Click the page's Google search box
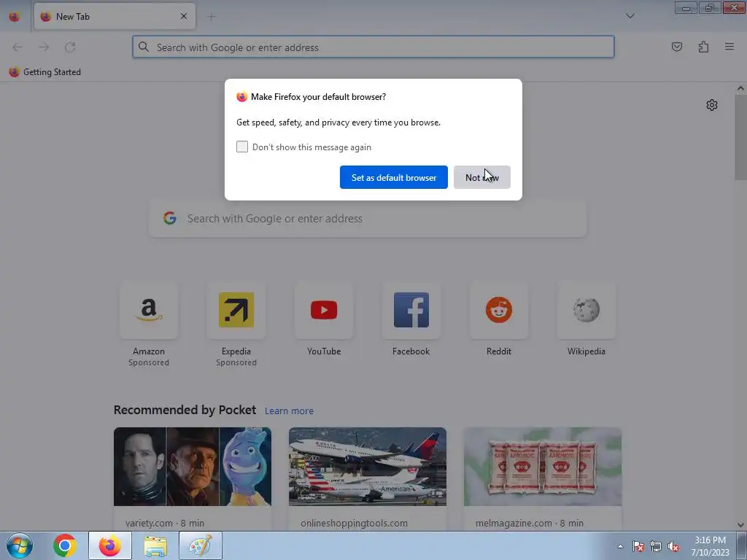The width and height of the screenshot is (747, 560). point(368,219)
